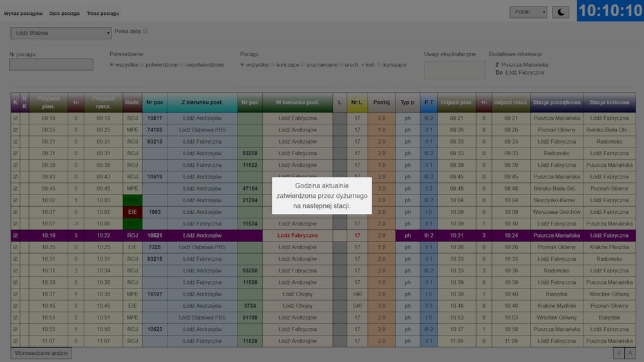
Task: Toggle dark mode with the moon icon
Action: click(x=560, y=12)
